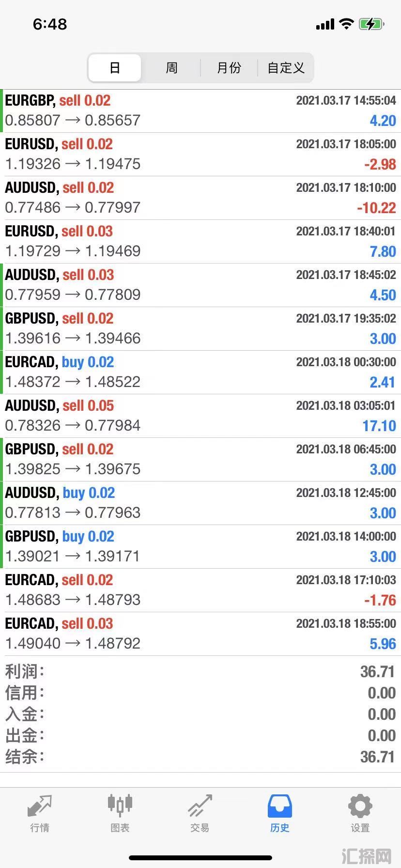Open the EURGBP sell 0.02 trade row
401x868 pixels.
200,111
